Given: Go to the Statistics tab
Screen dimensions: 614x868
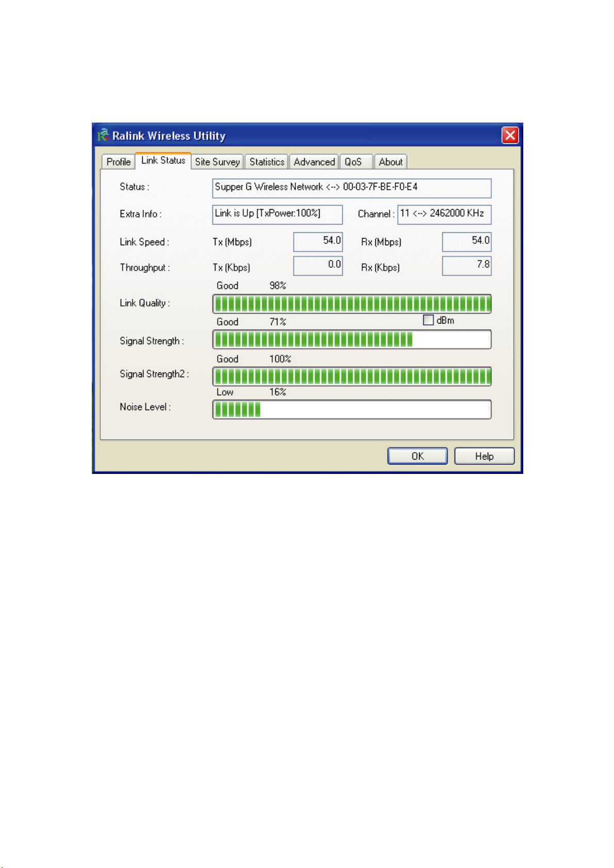Looking at the screenshot, I should 267,162.
